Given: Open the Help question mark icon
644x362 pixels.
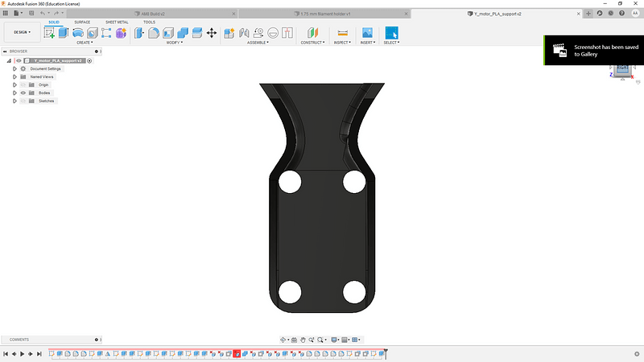Looking at the screenshot, I should point(621,13).
